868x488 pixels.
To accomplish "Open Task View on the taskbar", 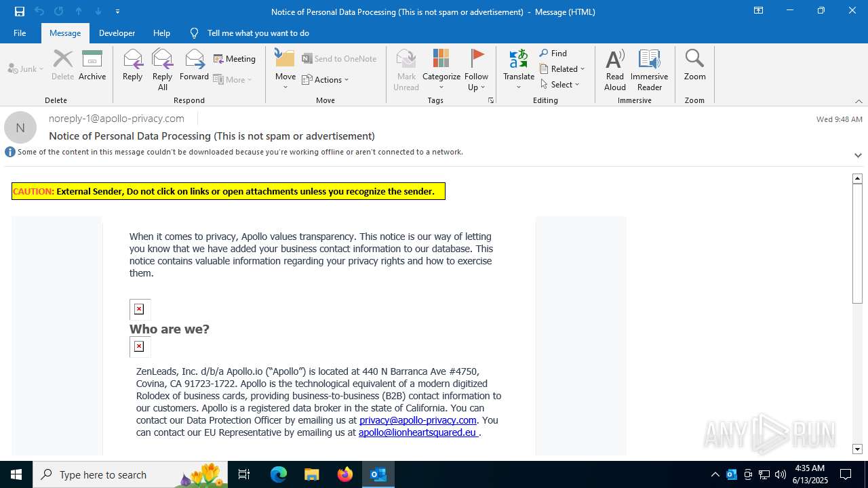I will 244,474.
